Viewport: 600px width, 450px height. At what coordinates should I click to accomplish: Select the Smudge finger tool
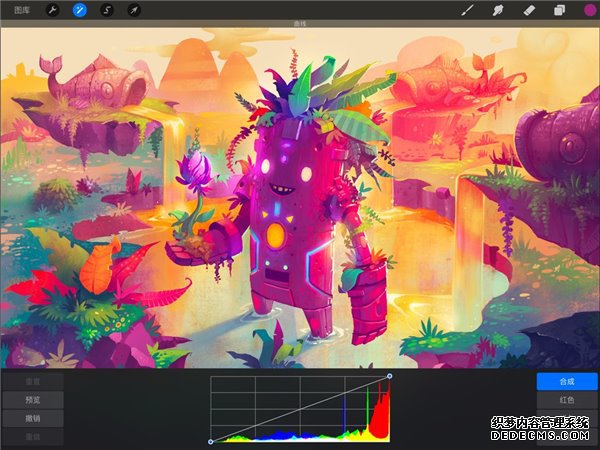pos(498,10)
